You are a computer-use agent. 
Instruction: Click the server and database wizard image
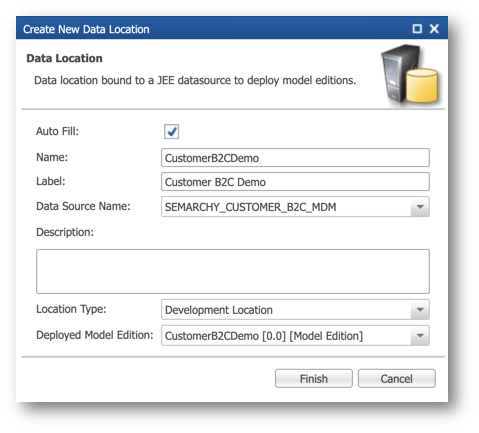coord(410,75)
